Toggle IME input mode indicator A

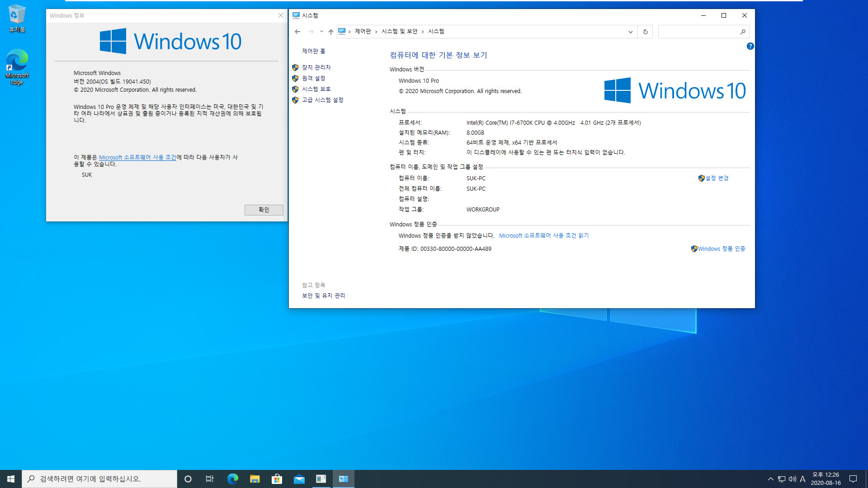pyautogui.click(x=802, y=479)
